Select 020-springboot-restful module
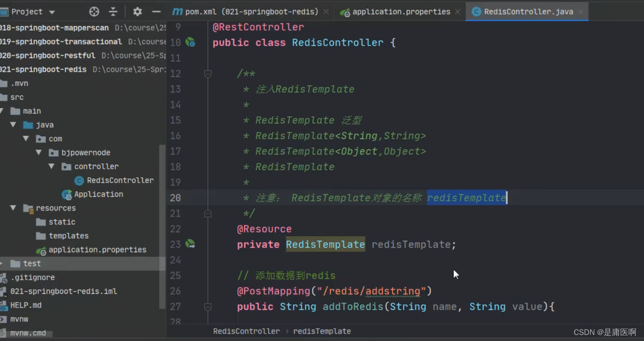The width and height of the screenshot is (644, 341). click(48, 55)
